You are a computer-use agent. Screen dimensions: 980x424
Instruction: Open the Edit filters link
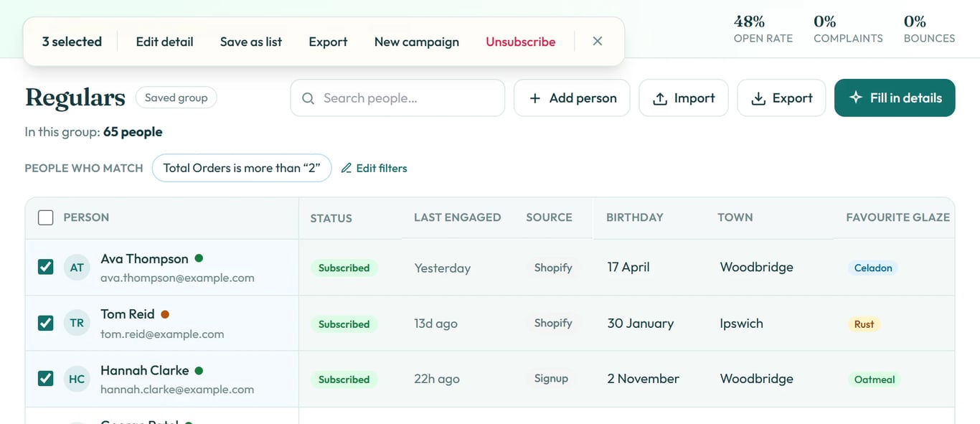pyautogui.click(x=374, y=168)
